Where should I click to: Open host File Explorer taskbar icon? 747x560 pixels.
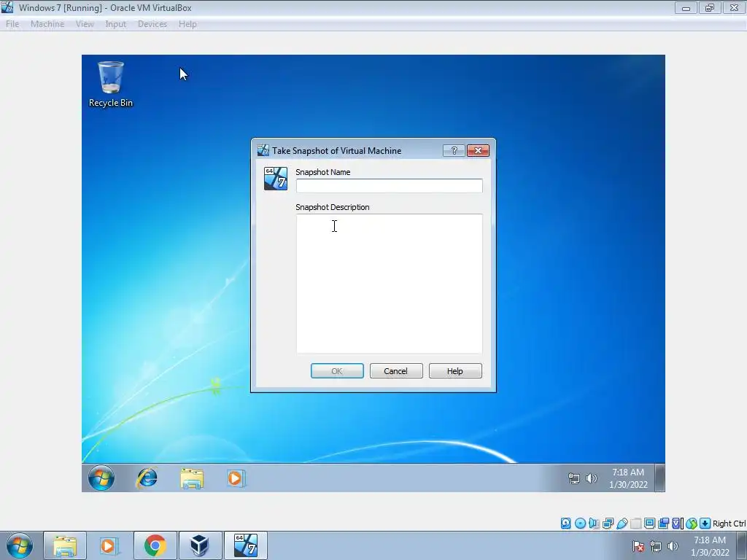(65, 545)
